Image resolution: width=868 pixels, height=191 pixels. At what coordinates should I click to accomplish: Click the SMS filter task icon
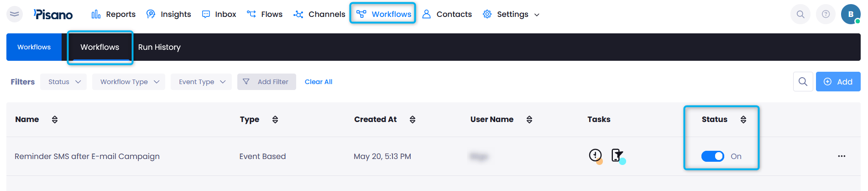pos(617,156)
